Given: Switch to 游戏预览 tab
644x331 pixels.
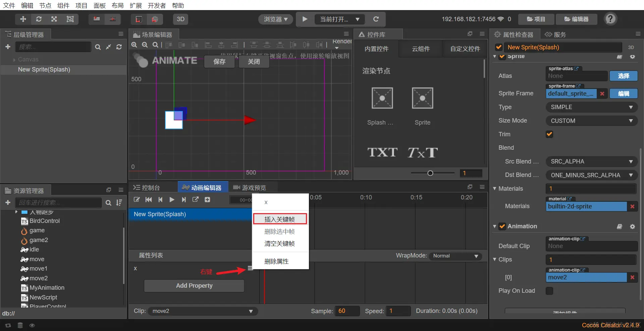Looking at the screenshot, I should pos(250,188).
